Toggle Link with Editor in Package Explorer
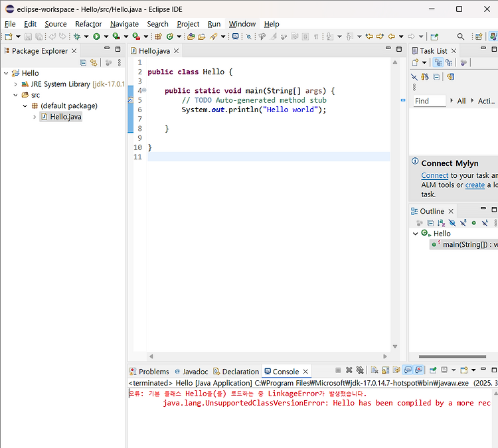The image size is (498, 448). pyautogui.click(x=94, y=62)
